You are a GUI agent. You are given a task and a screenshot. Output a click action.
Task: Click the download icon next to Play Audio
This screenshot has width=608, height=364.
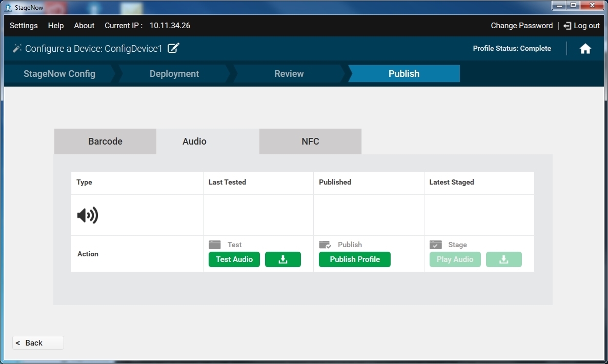click(503, 259)
